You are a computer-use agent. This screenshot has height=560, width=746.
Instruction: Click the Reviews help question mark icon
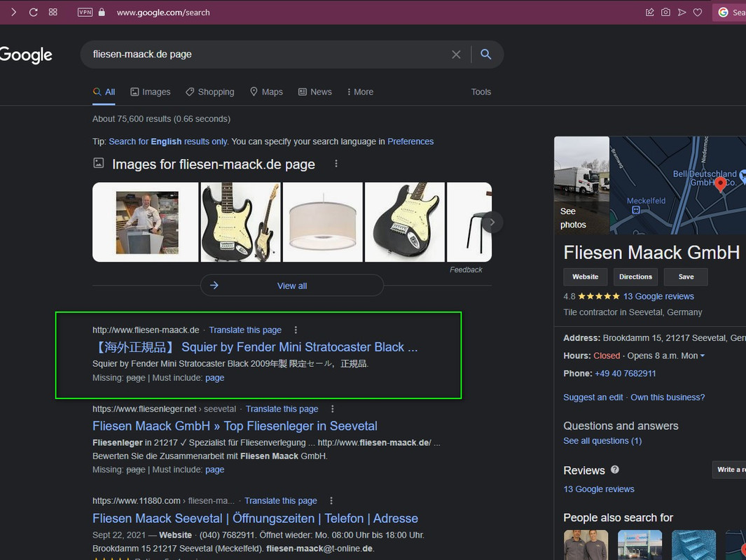click(x=615, y=470)
